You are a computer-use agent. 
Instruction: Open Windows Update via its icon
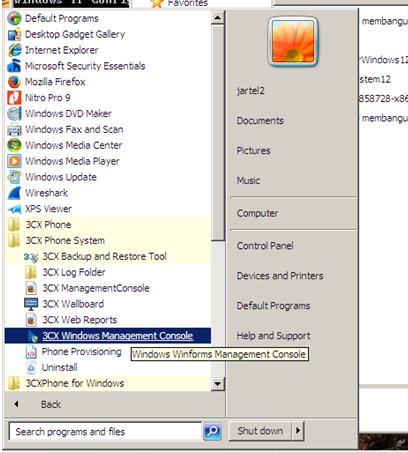click(x=14, y=177)
